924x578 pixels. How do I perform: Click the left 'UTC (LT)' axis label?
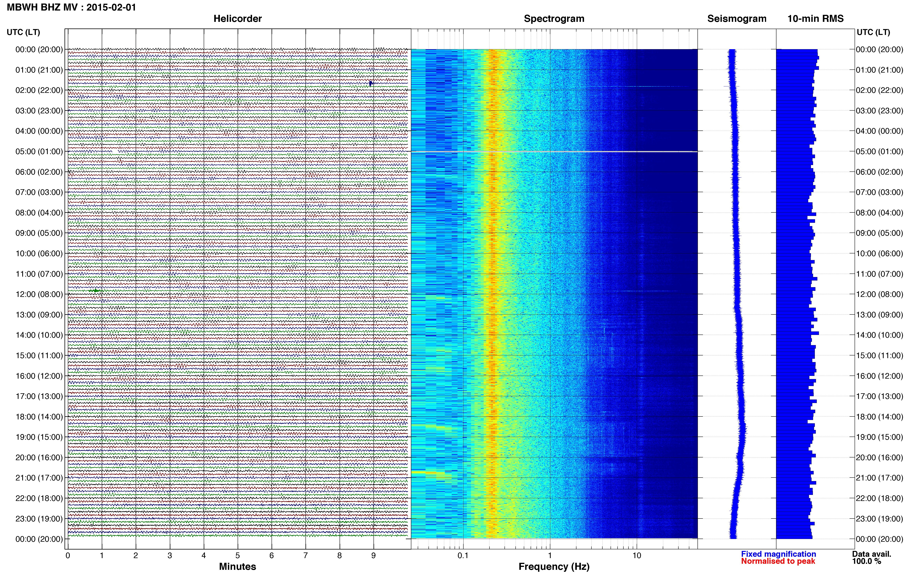click(23, 32)
